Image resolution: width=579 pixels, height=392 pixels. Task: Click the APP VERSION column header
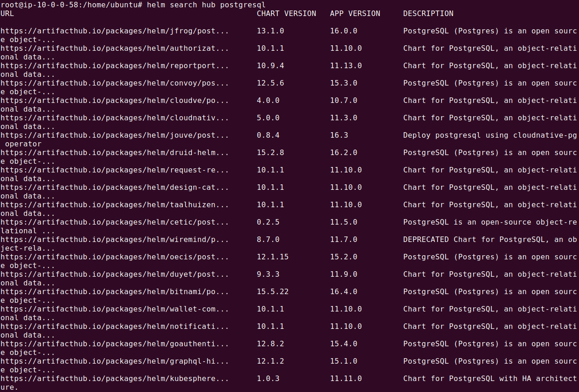pyautogui.click(x=355, y=14)
